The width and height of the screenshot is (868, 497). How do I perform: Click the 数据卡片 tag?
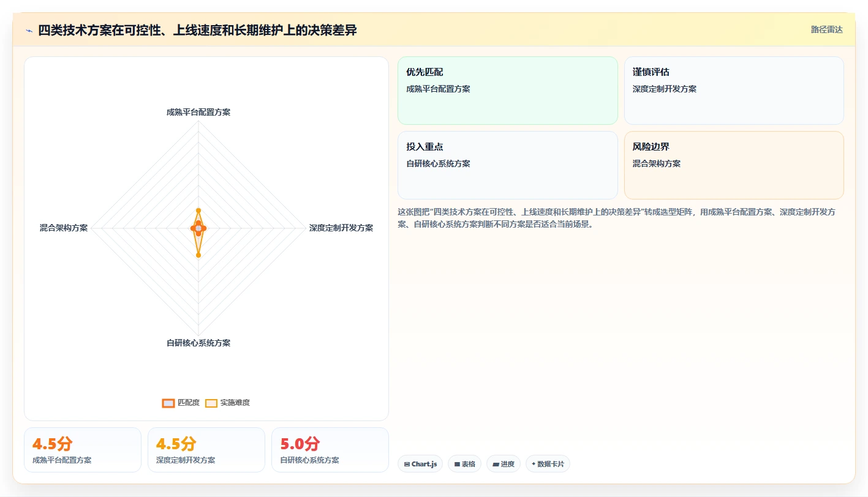(x=548, y=464)
